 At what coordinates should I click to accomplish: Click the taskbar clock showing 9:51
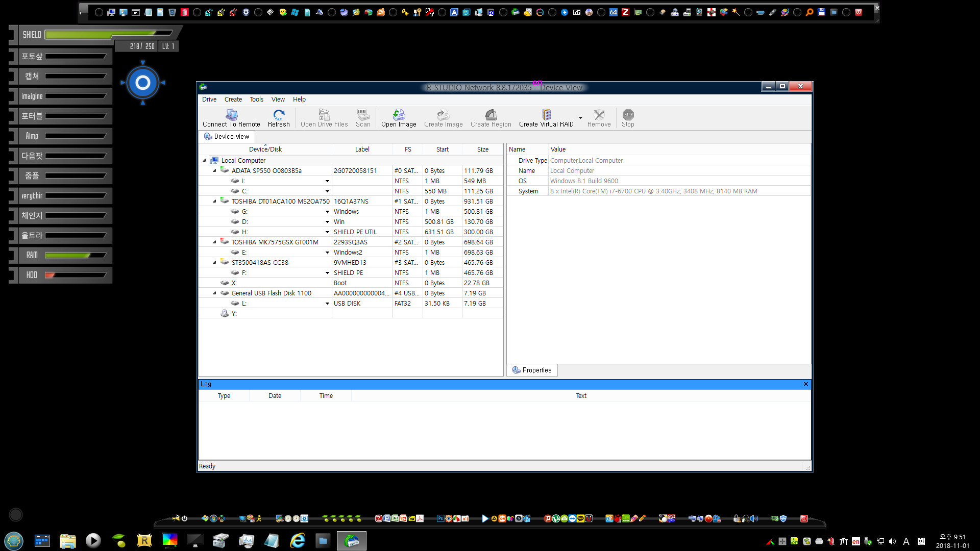point(952,541)
